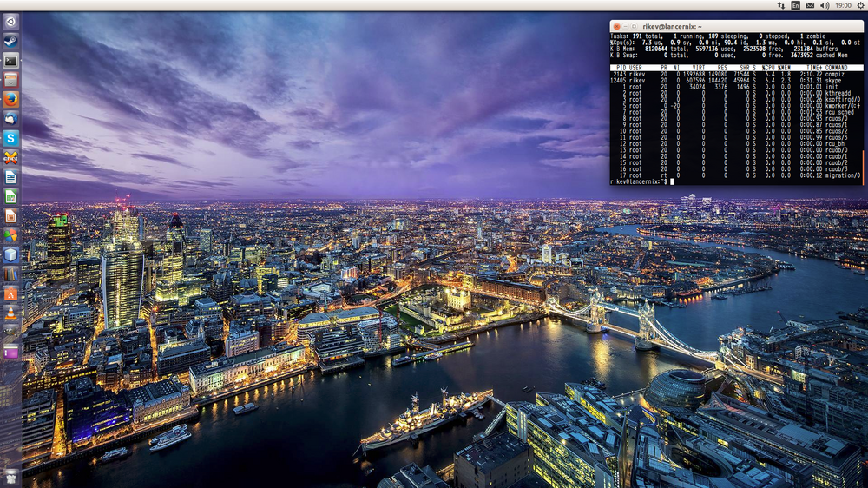
Task: Open LibreOffice Calc from the launcher
Action: (x=10, y=196)
